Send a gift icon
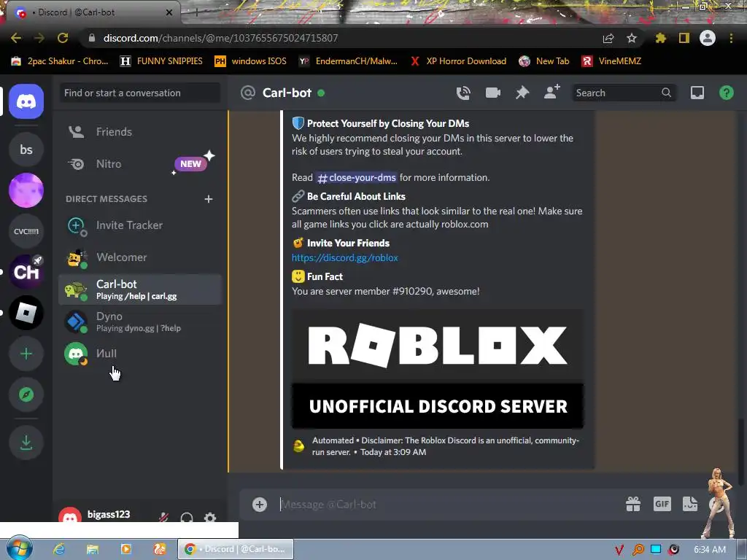The width and height of the screenshot is (747, 560). pos(633,504)
